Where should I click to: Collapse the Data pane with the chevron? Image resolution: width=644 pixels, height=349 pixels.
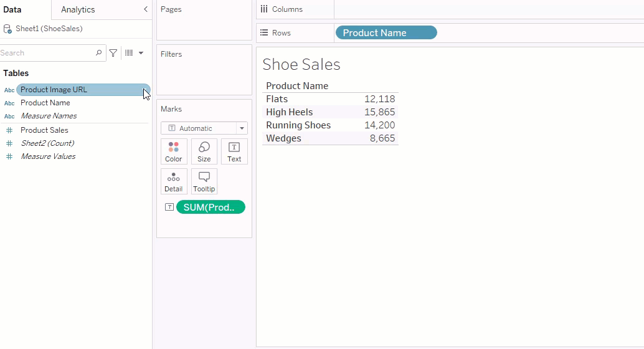146,9
